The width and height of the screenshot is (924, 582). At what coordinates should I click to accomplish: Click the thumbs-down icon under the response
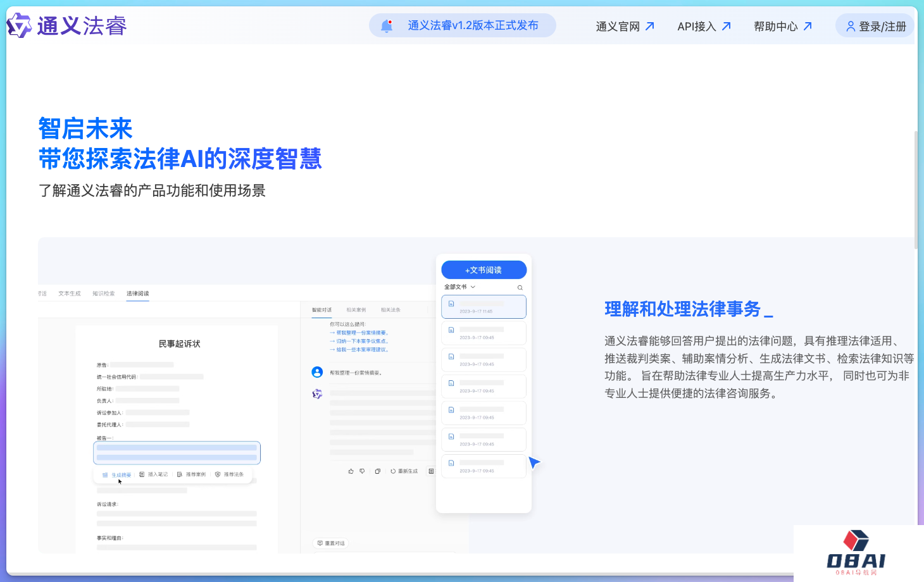click(362, 471)
